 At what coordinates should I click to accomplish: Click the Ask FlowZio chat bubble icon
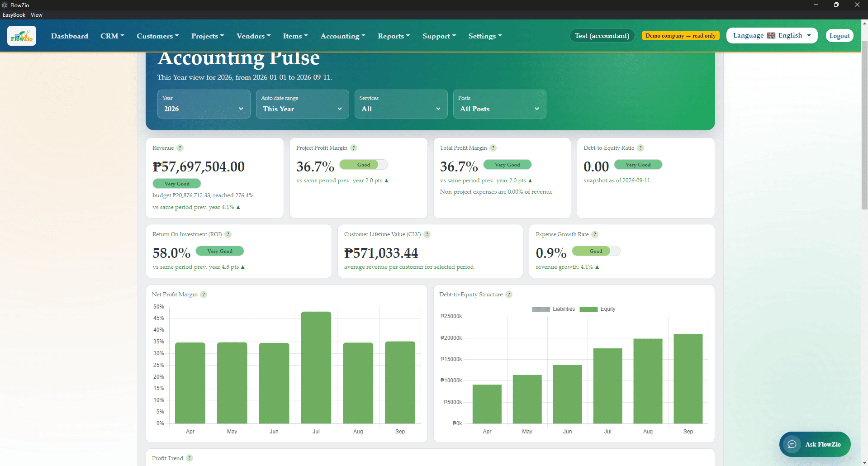click(x=792, y=444)
